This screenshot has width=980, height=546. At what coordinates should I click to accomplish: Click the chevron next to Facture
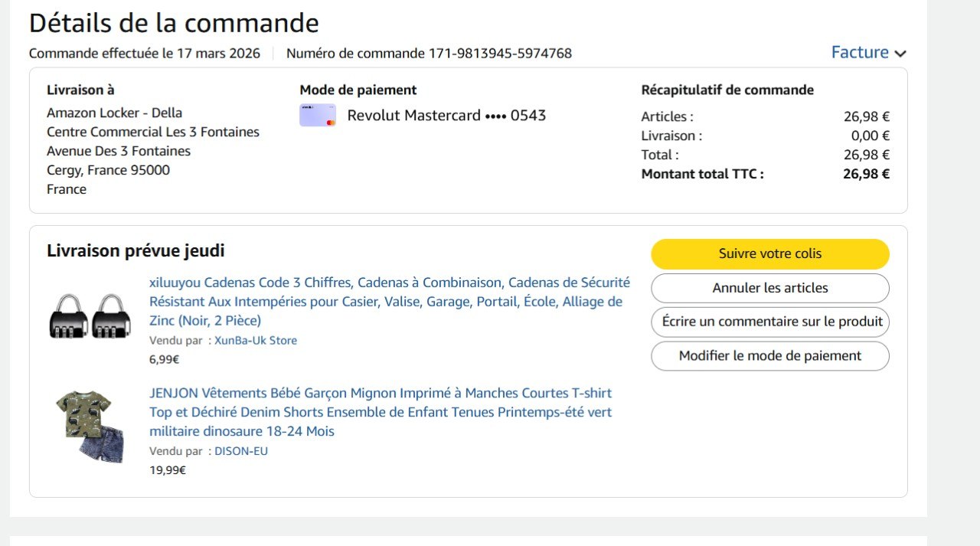[x=900, y=54]
